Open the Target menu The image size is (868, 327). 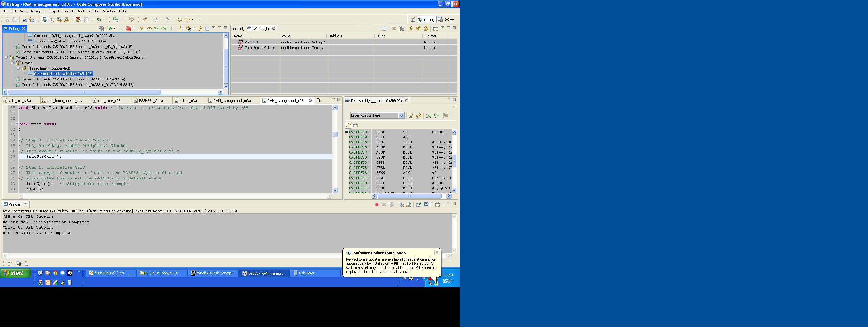point(68,11)
